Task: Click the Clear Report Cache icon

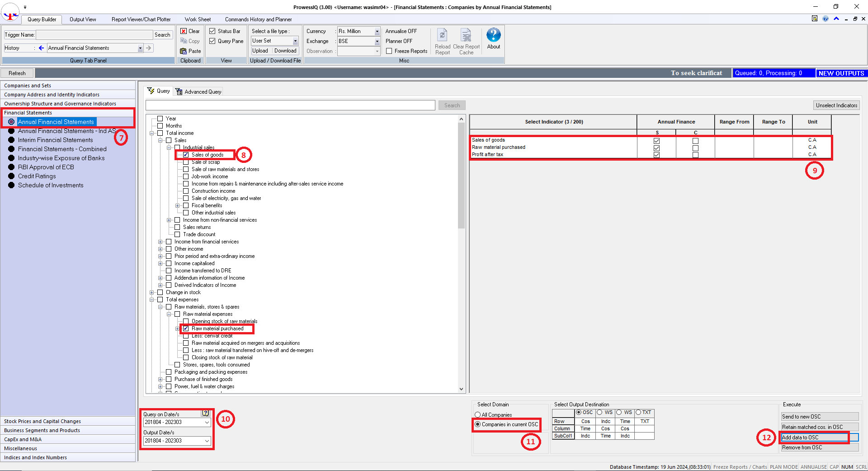Action: coord(466,35)
